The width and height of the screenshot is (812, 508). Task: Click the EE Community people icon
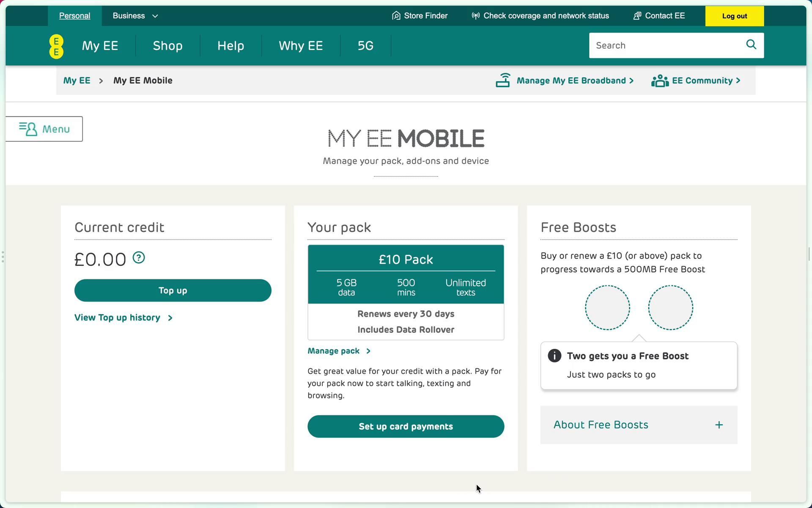coord(660,80)
